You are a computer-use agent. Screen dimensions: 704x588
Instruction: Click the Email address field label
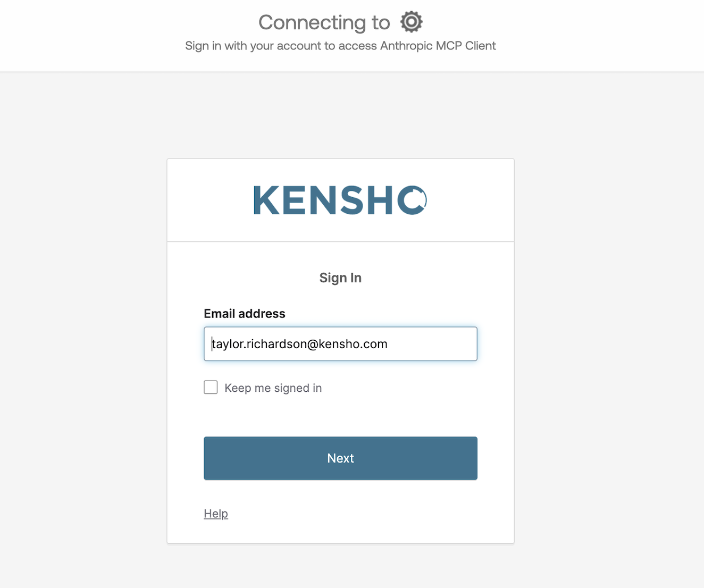point(245,314)
